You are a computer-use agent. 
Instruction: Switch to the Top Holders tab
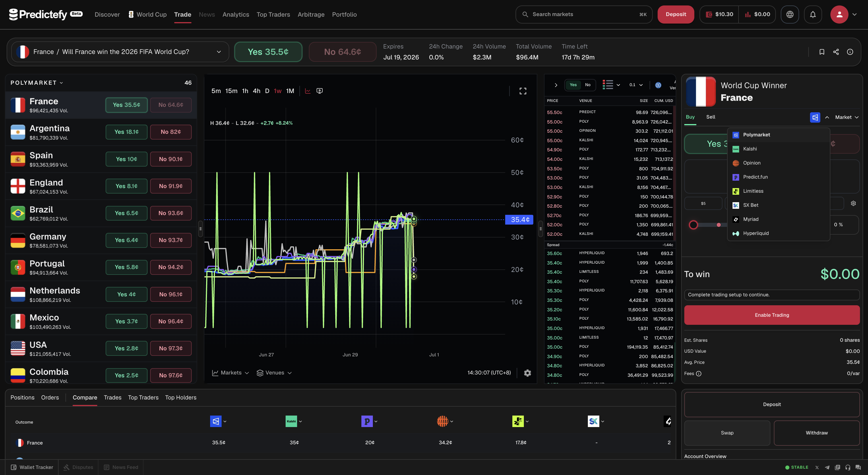tap(181, 398)
